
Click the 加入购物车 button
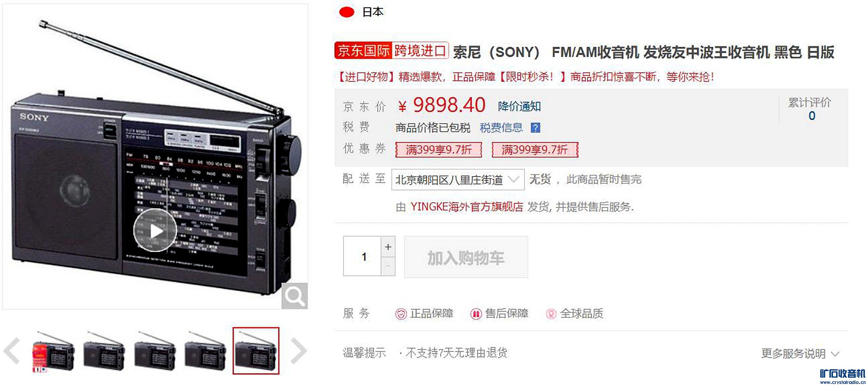(466, 257)
